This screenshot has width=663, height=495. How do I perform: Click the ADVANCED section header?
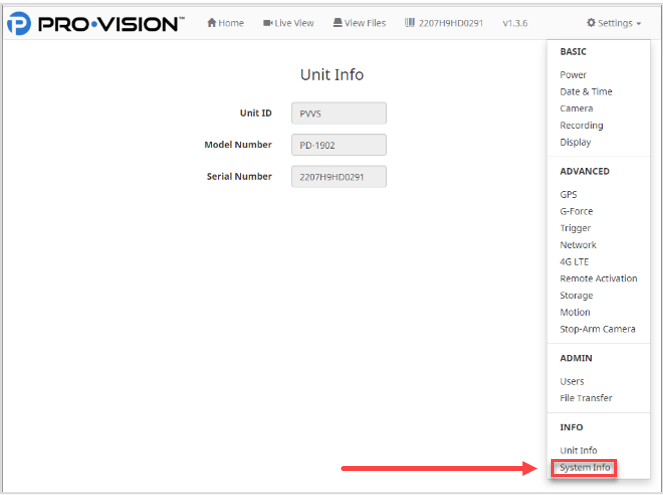click(585, 171)
